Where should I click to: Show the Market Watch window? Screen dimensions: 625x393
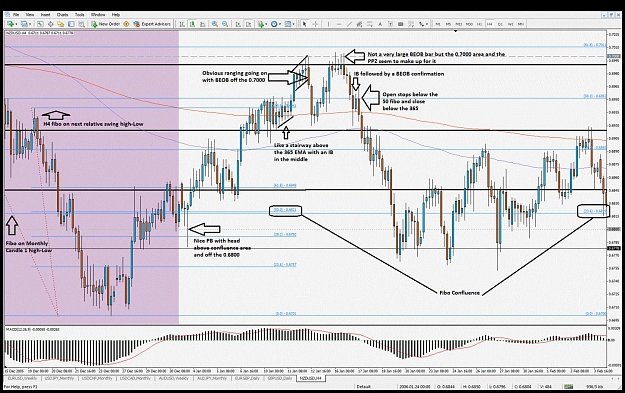[40, 24]
